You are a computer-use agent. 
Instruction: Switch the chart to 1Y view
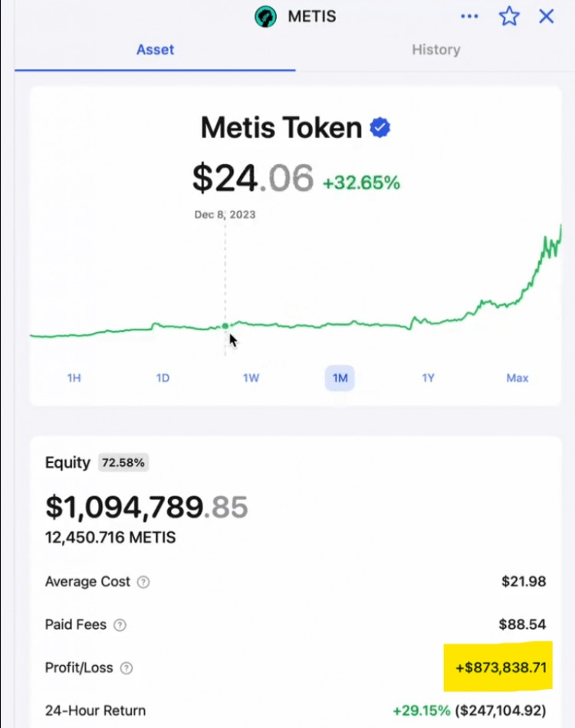[428, 378]
